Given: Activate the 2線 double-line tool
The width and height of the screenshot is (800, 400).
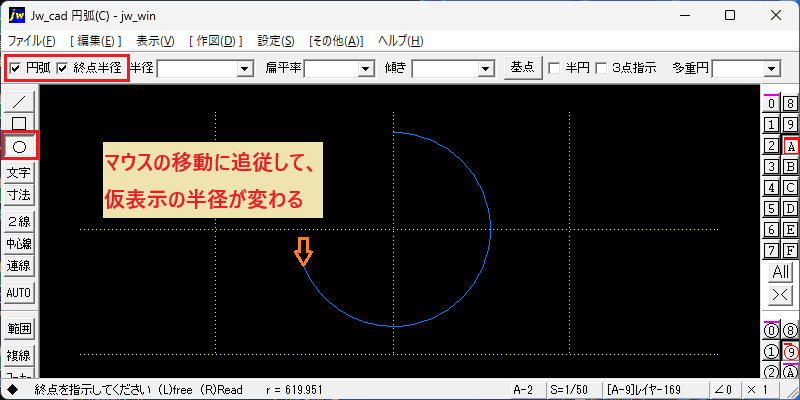Looking at the screenshot, I should (x=19, y=221).
